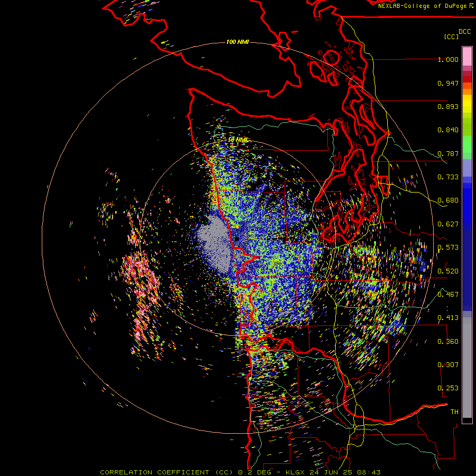Click the 0.467 scale value
Image resolution: width=476 pixels, height=476 pixels.
pos(448,294)
